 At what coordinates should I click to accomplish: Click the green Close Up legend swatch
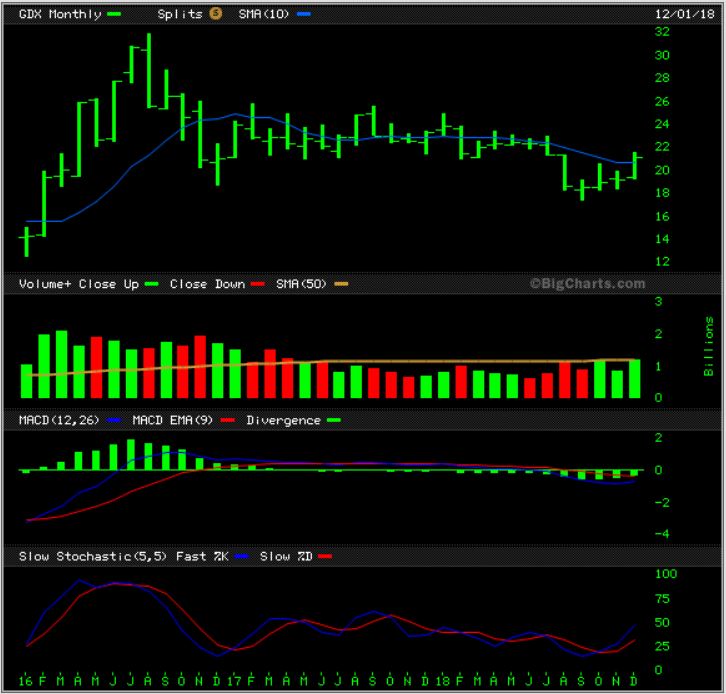point(151,284)
